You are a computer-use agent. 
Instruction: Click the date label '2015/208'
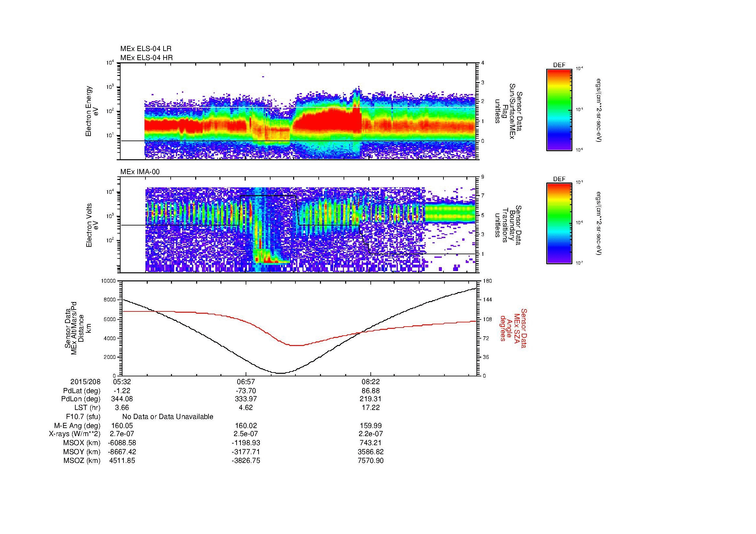pyautogui.click(x=85, y=382)
